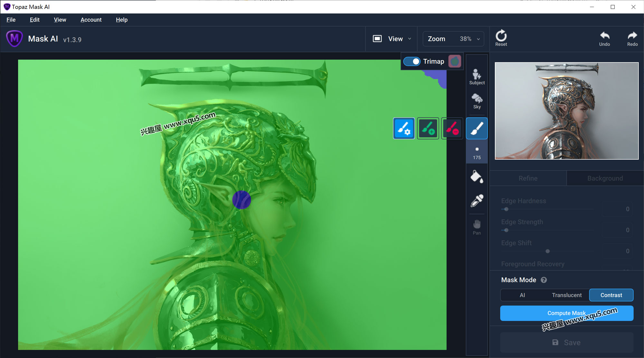Click the Trimap overlay color swatch
Viewport: 644px width, 358px height.
click(x=454, y=61)
